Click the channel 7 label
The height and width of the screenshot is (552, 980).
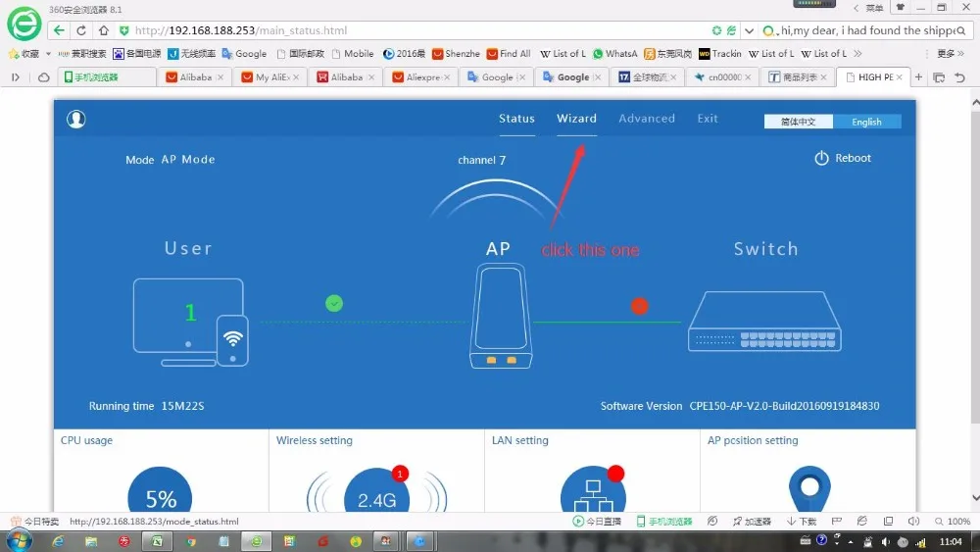(482, 160)
